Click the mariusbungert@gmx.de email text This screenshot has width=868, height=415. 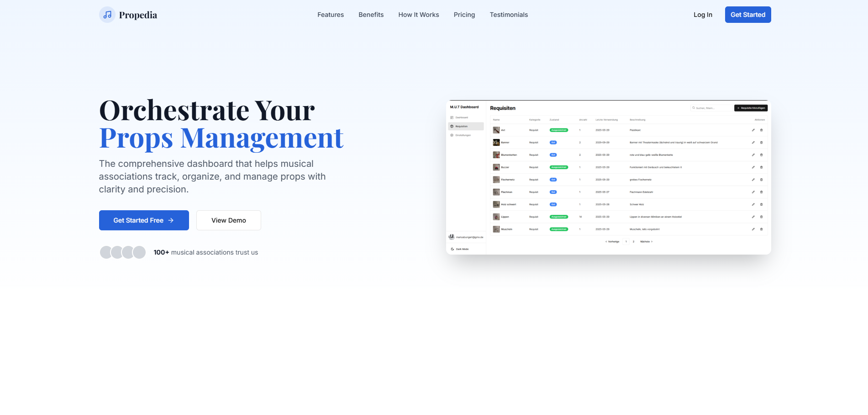pyautogui.click(x=469, y=237)
